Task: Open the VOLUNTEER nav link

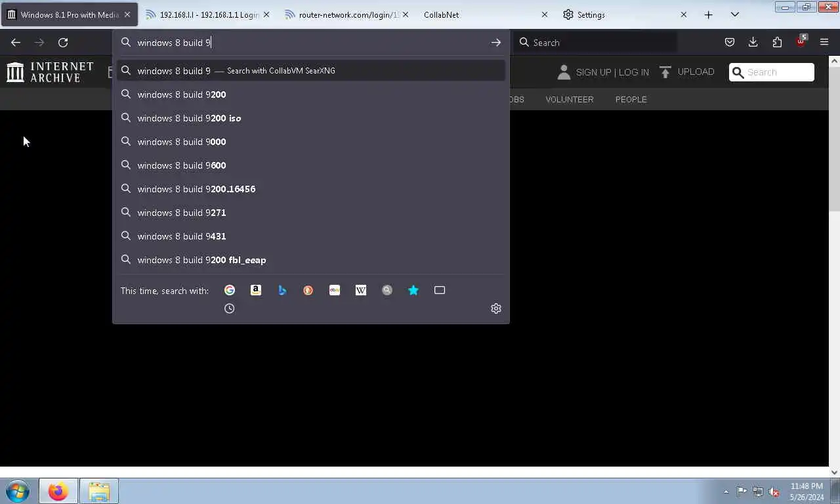Action: pyautogui.click(x=570, y=100)
